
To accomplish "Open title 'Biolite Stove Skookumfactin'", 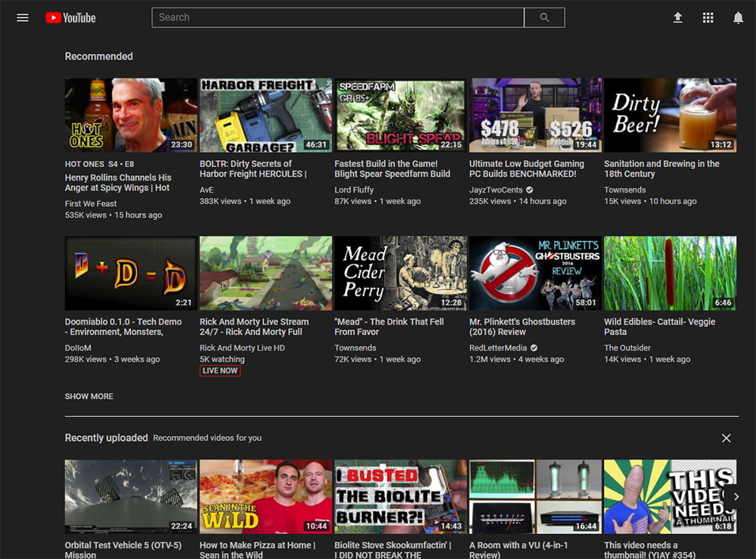I will [393, 550].
